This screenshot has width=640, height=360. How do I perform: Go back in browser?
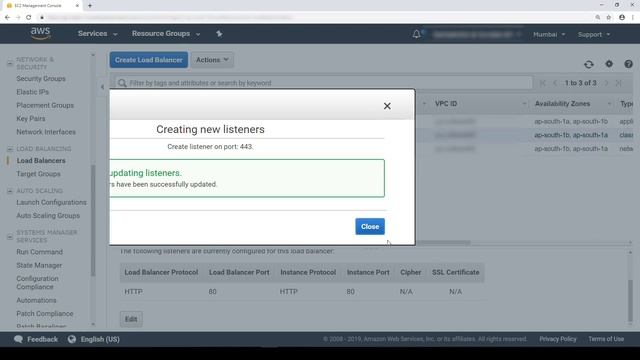(7, 18)
